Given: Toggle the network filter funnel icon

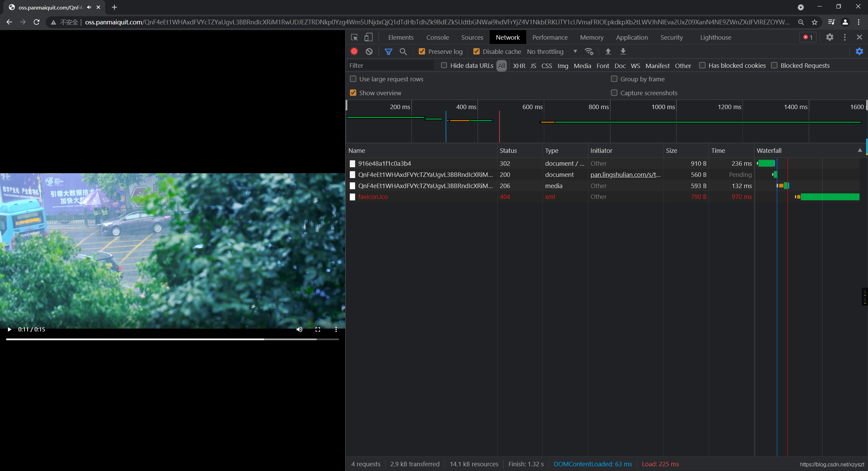Looking at the screenshot, I should click(x=388, y=52).
